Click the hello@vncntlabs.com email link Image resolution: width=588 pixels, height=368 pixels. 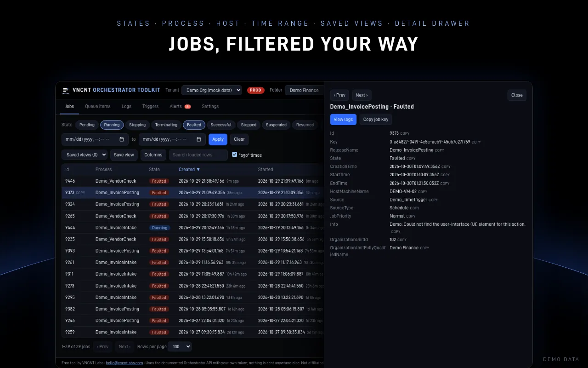pyautogui.click(x=124, y=363)
